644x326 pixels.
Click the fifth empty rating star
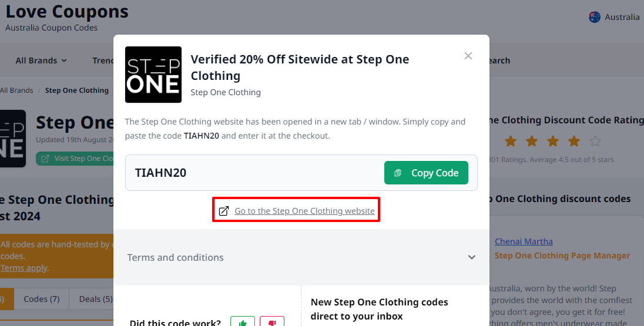coord(595,141)
